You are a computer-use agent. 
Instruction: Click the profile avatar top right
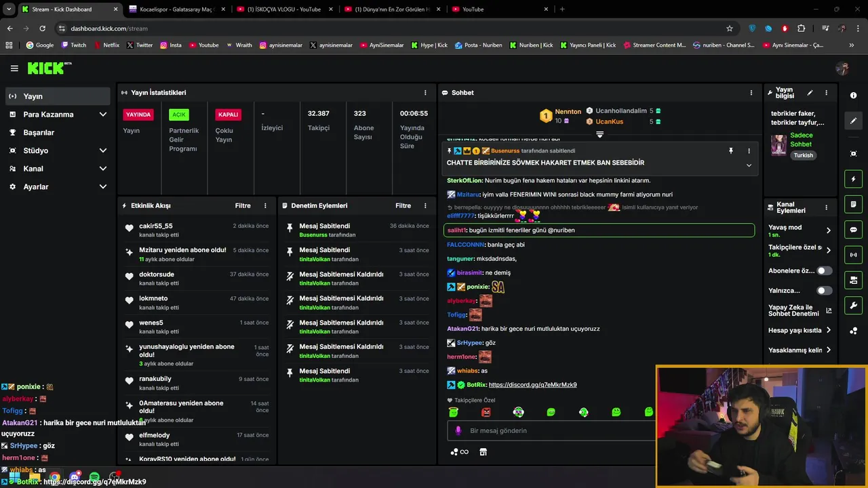pos(842,68)
